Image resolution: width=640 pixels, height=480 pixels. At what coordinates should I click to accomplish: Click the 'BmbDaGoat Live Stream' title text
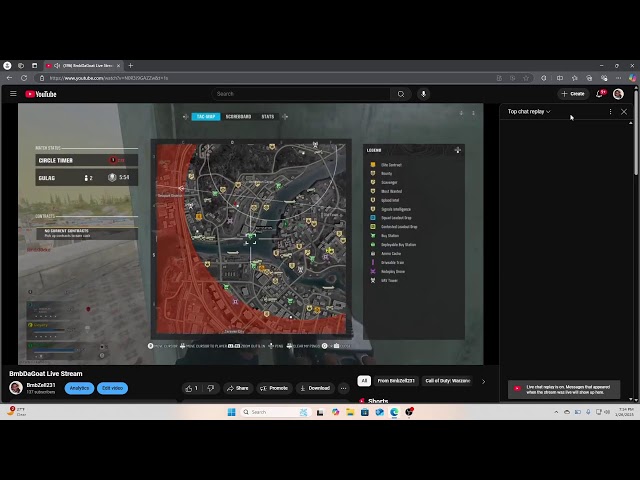(46, 374)
